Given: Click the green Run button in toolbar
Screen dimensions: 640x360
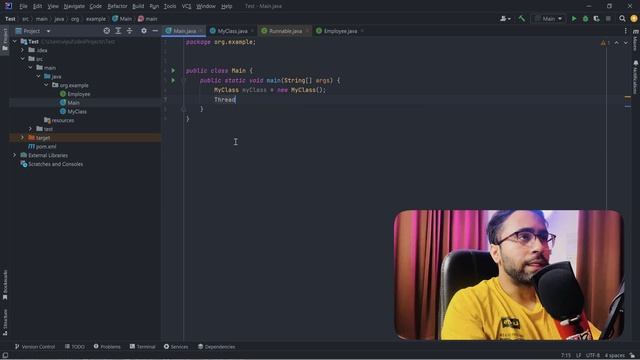Looking at the screenshot, I should tap(573, 19).
